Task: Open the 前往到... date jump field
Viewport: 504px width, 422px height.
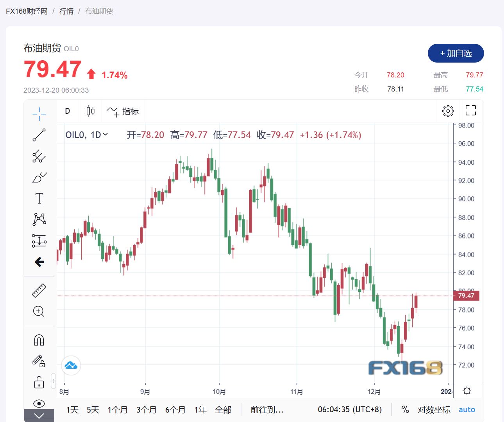Action: pyautogui.click(x=267, y=409)
